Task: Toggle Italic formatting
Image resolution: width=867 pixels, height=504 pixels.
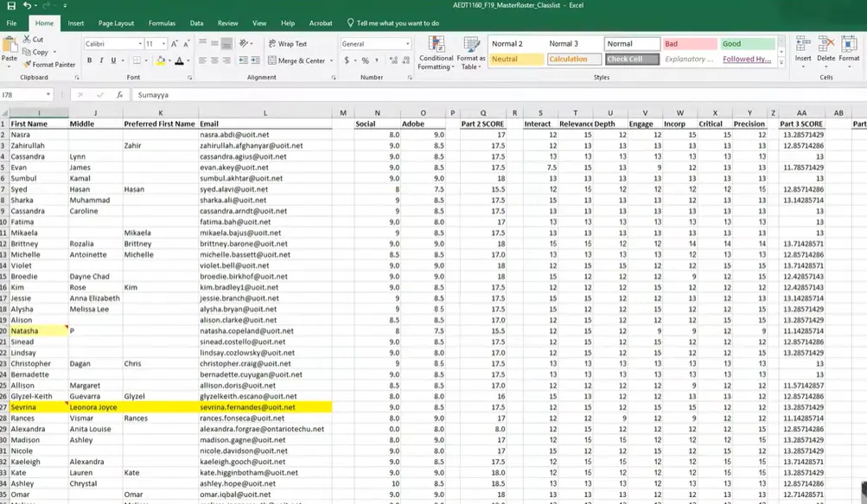Action: point(101,61)
